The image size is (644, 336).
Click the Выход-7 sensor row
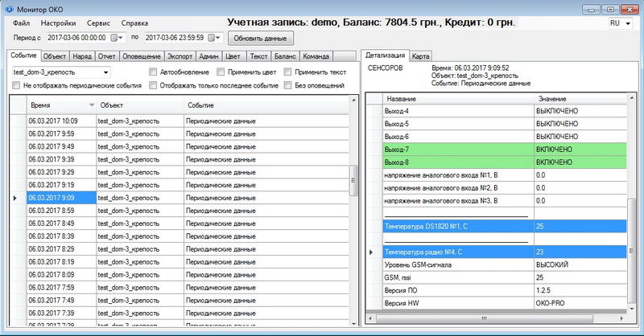coord(505,150)
